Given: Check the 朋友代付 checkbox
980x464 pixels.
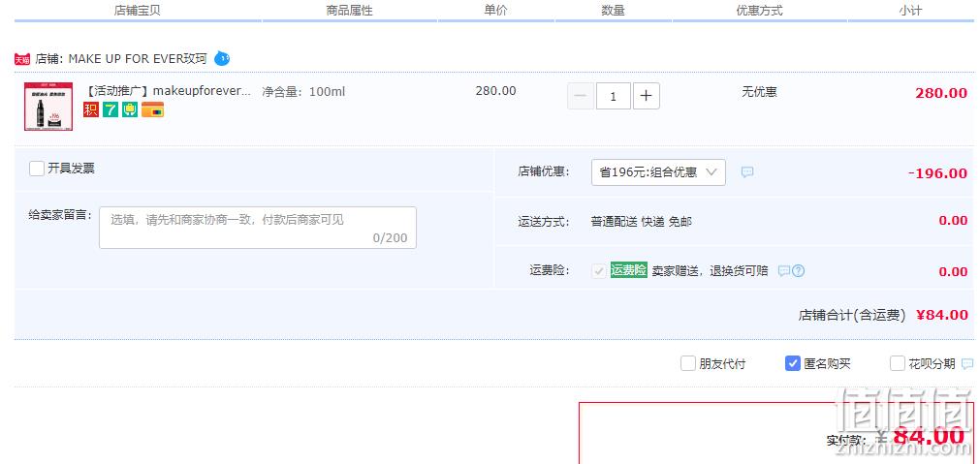Looking at the screenshot, I should click(x=688, y=363).
